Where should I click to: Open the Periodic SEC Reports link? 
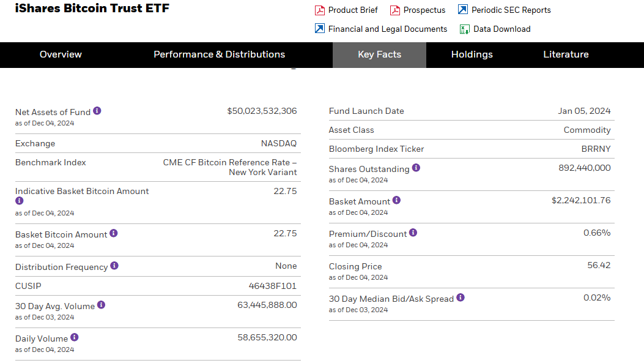click(x=511, y=10)
